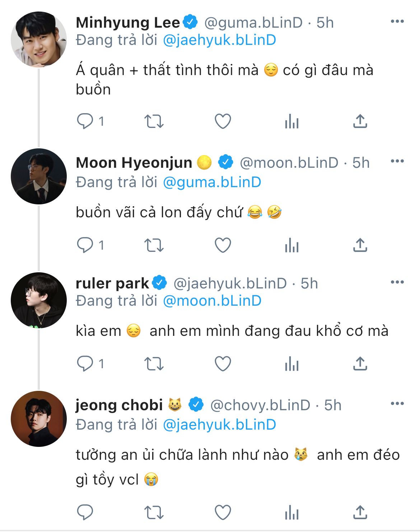View analytics for Moon Hyeonjun's tweet

291,246
